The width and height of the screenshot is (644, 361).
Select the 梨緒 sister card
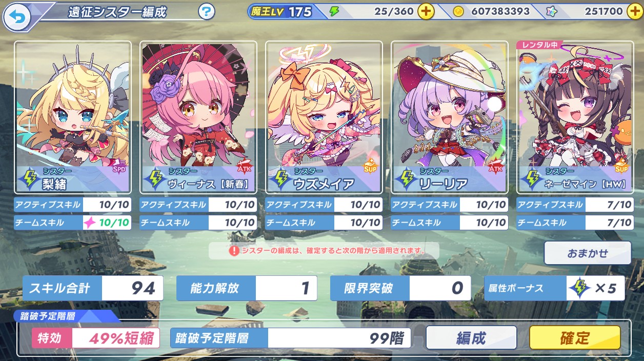tap(73, 117)
